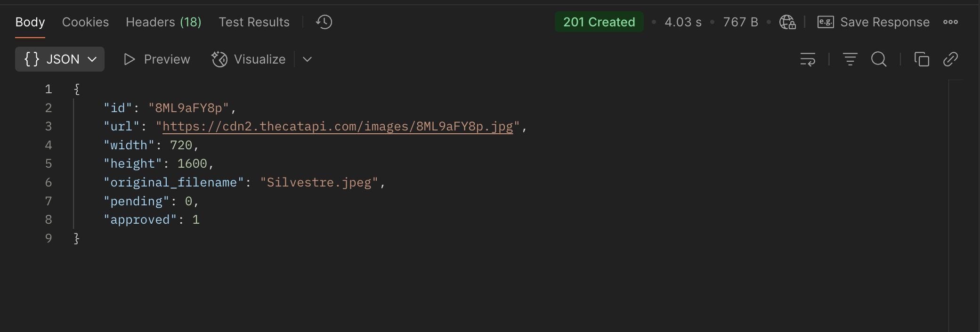Viewport: 980px width, 332px height.
Task: Select the Body tab
Action: click(30, 22)
